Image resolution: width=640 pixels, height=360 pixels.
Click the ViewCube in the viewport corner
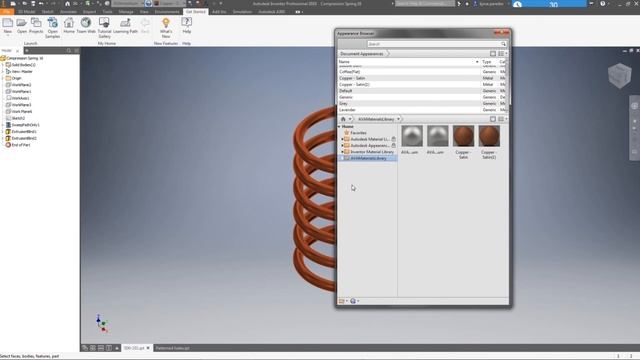tap(619, 76)
